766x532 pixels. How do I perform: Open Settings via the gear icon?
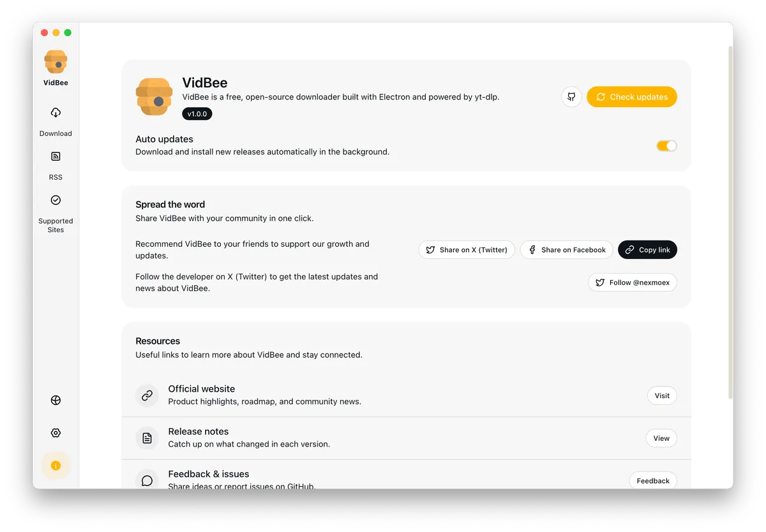[56, 432]
